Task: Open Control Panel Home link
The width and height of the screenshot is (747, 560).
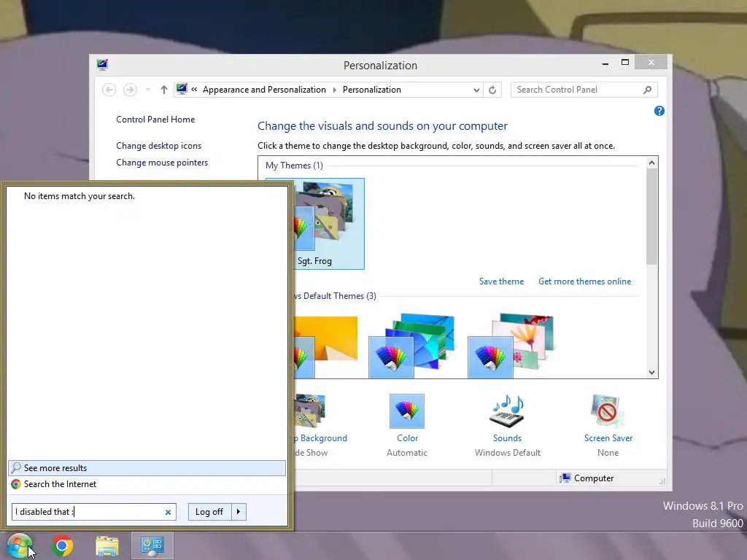Action: [x=155, y=120]
